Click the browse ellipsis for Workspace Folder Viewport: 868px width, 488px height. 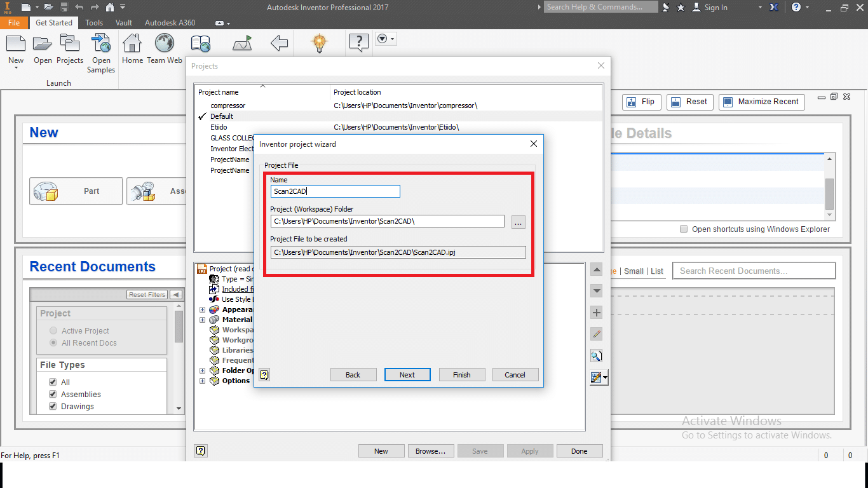(x=518, y=222)
